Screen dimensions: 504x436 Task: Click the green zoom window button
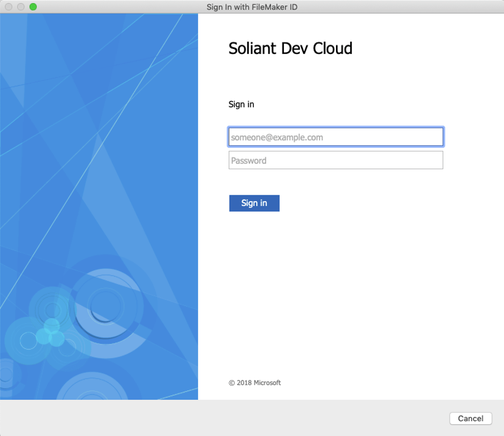click(33, 7)
